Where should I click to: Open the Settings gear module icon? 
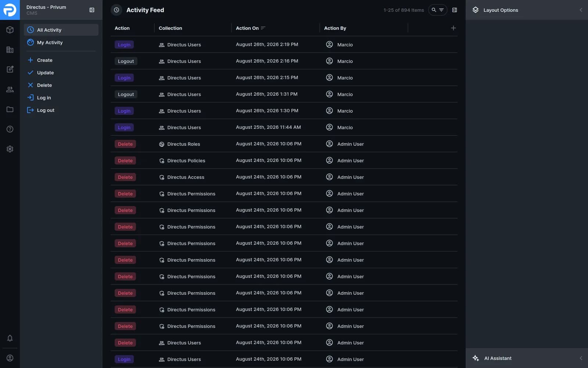(10, 149)
